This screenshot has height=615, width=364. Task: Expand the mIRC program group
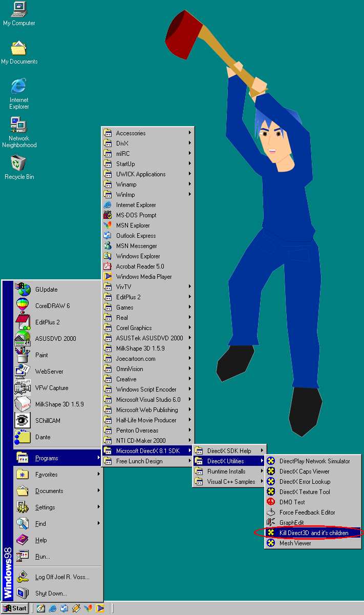pos(148,154)
